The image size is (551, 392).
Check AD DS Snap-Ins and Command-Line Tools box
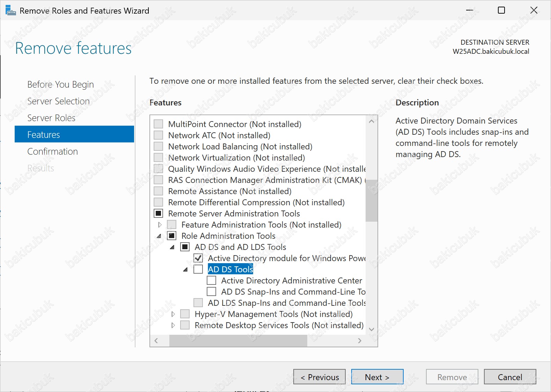click(212, 292)
